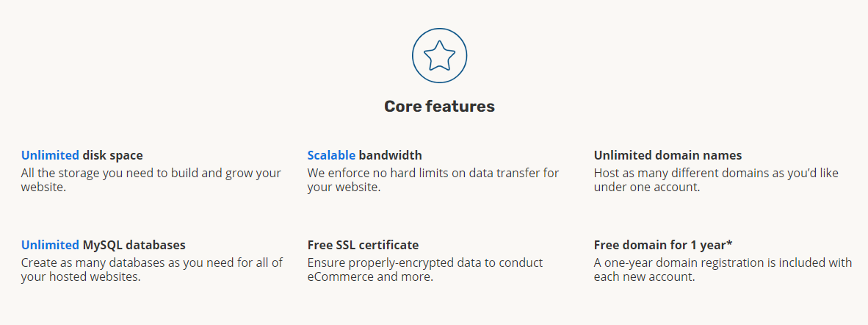This screenshot has width=868, height=325.
Task: Click the Unlimited domain names heading
Action: point(668,155)
